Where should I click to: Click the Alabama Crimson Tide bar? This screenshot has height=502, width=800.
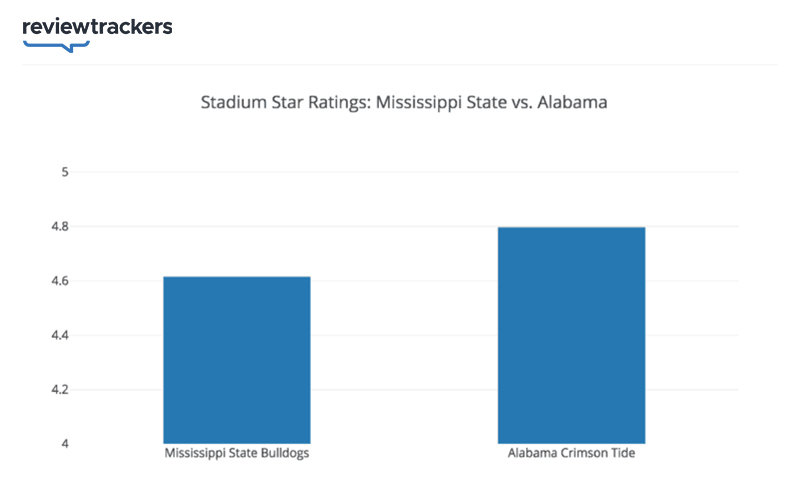[x=571, y=335]
